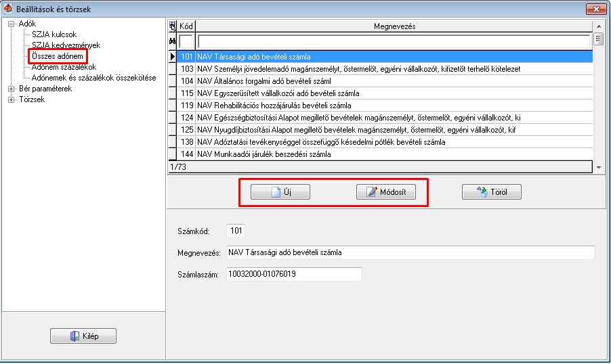Select the Bér paraméterek label
This screenshot has width=611, height=364.
(x=45, y=89)
